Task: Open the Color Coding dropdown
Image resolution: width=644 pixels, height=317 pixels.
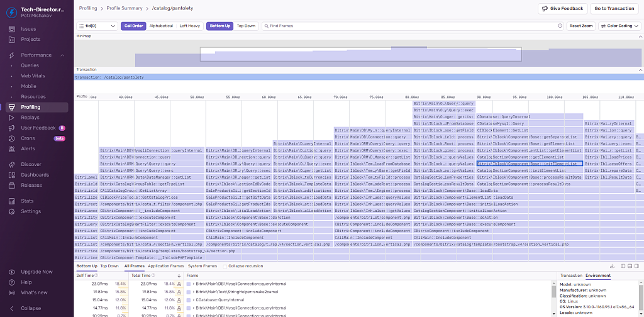Action: pos(619,26)
